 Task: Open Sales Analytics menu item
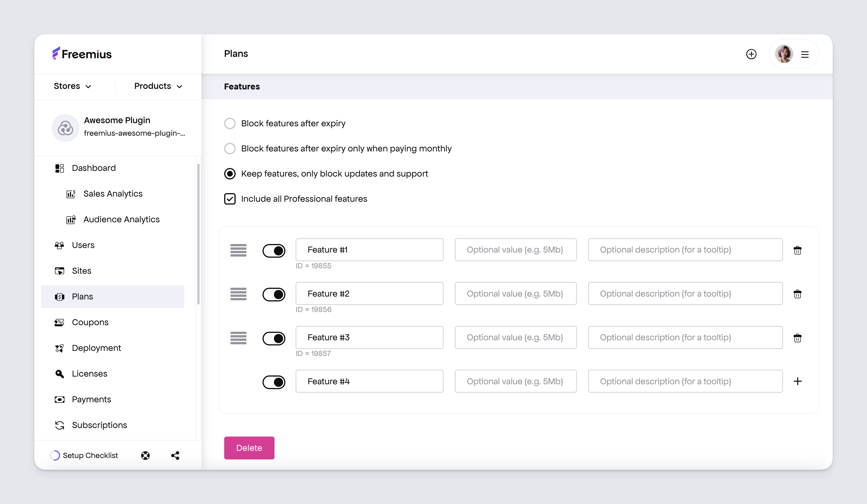112,194
